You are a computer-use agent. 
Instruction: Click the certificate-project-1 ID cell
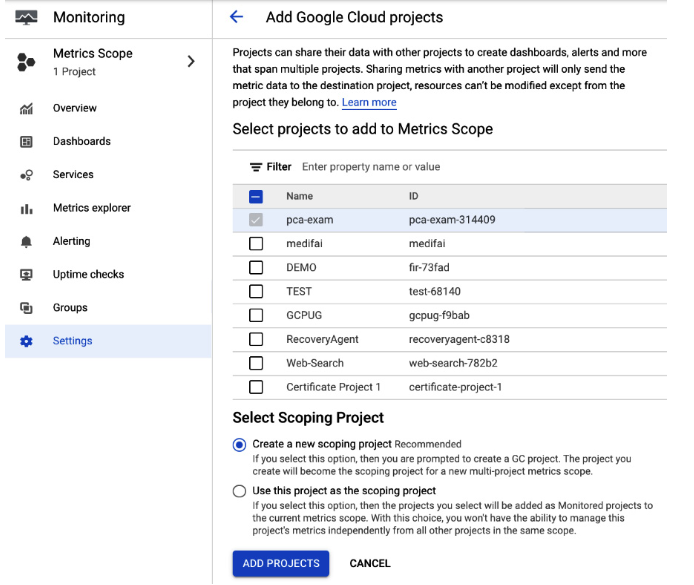coord(455,387)
